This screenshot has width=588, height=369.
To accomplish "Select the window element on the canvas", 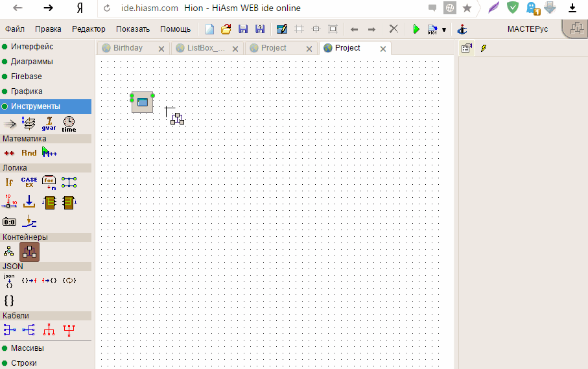I will click(x=142, y=102).
